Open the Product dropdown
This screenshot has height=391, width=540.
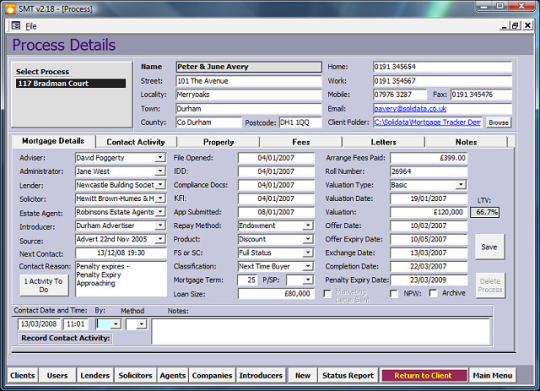[x=308, y=239]
